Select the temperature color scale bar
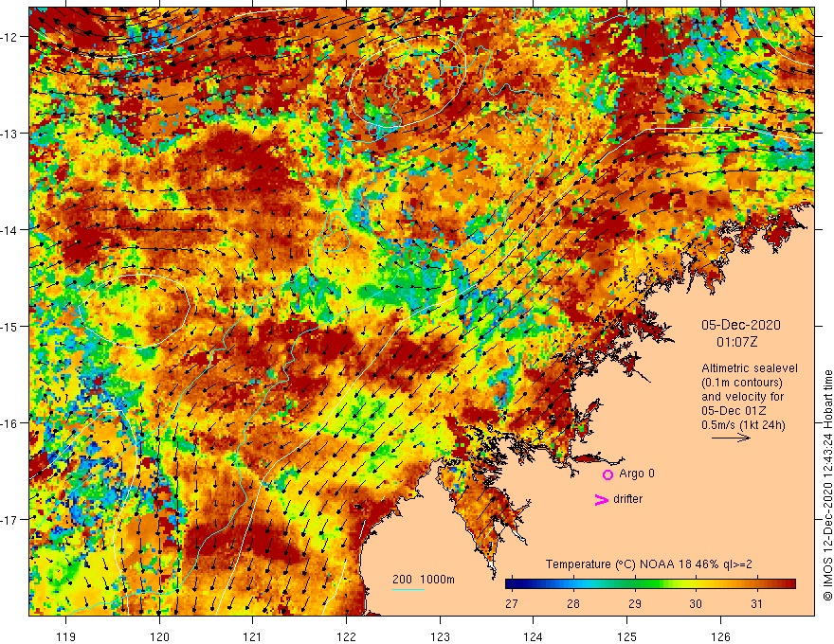 point(650,584)
